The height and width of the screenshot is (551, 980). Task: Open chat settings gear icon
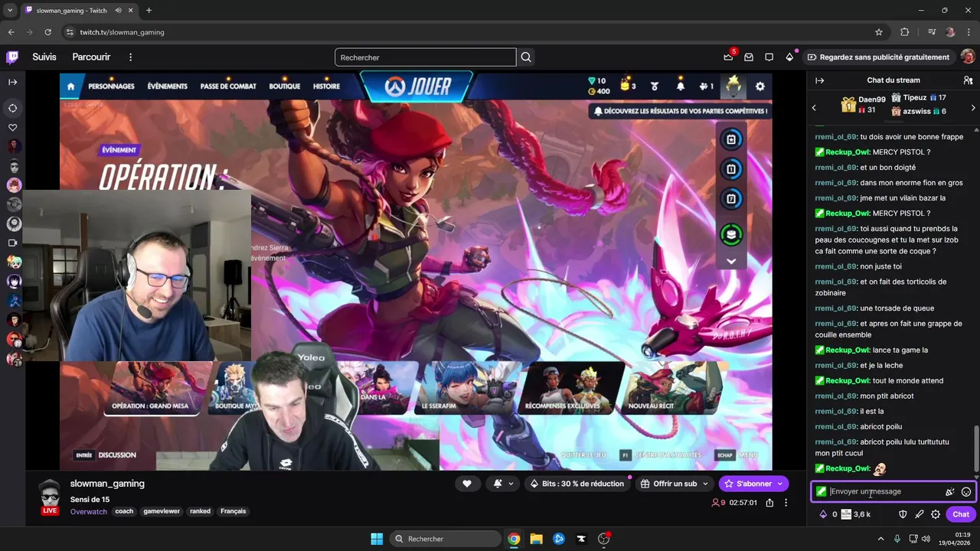tap(936, 514)
